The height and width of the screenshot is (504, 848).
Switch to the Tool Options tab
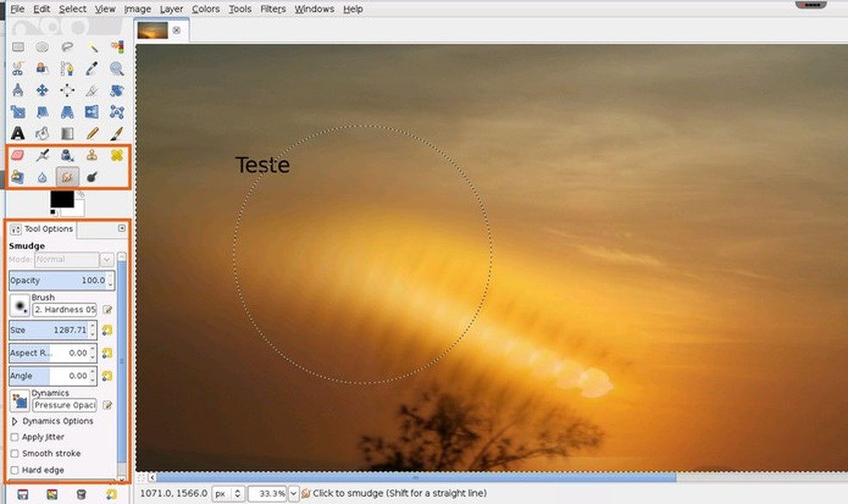pos(42,229)
